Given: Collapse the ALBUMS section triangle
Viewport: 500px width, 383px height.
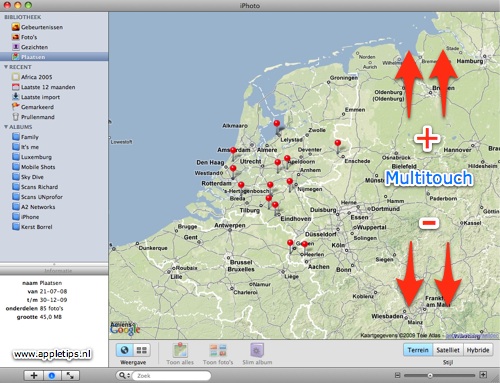Looking at the screenshot, I should 6,127.
